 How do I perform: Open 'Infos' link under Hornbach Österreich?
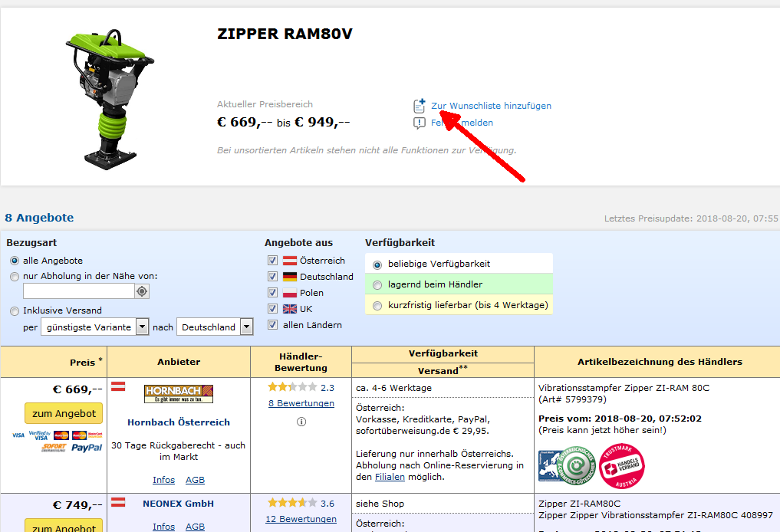[x=163, y=480]
